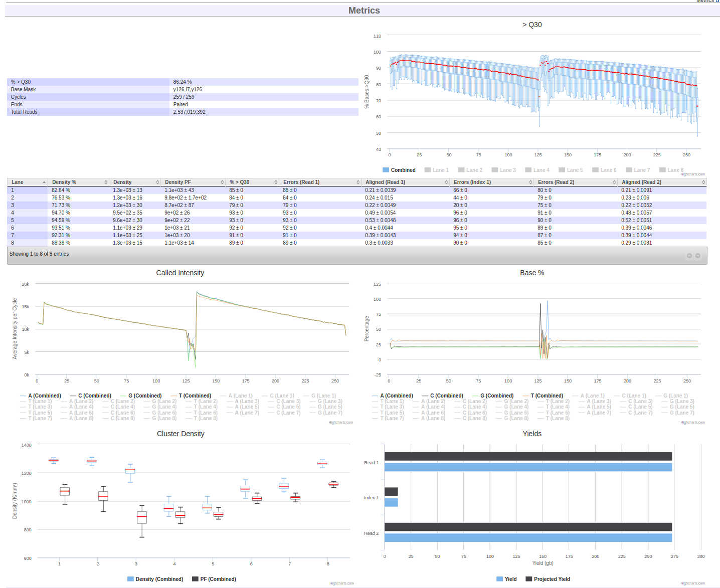The image size is (720, 588).
Task: Click blue Density (Combined) legend swatch
Action: point(130,579)
